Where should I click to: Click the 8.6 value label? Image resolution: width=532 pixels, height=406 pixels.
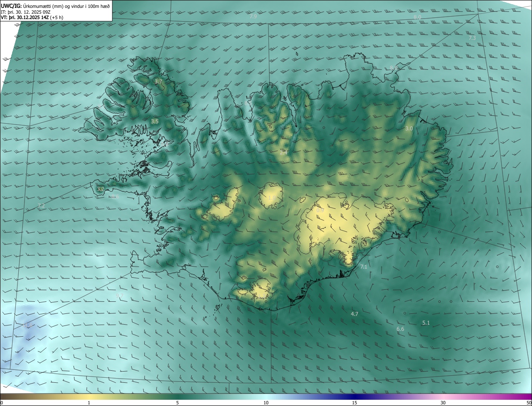pyautogui.click(x=115, y=196)
